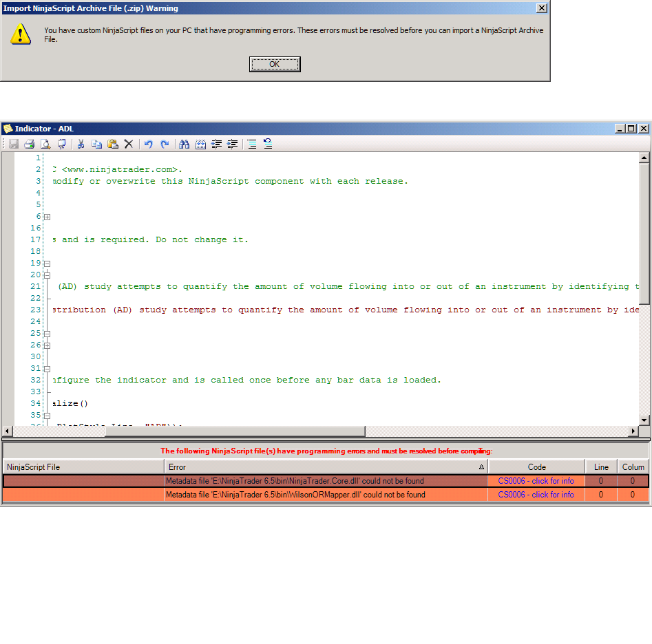652x644 pixels.
Task: Sort by the Error column header
Action: tap(326, 467)
